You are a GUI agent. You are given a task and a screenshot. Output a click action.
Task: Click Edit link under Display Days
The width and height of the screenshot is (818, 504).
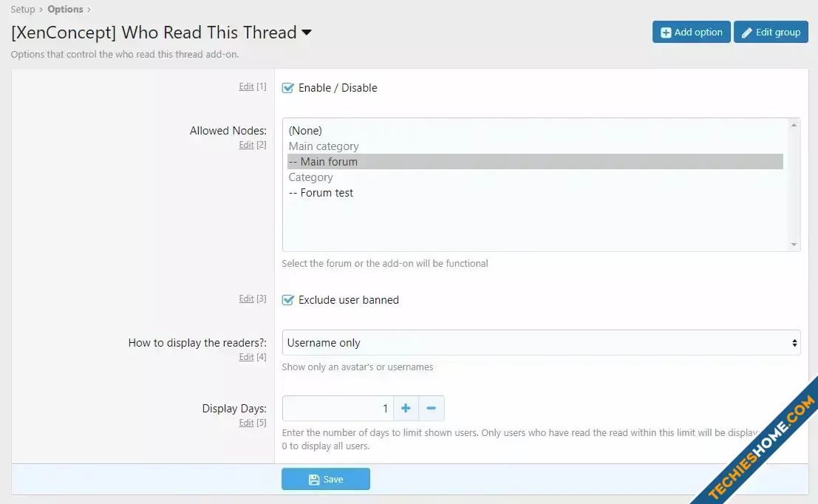coord(246,423)
